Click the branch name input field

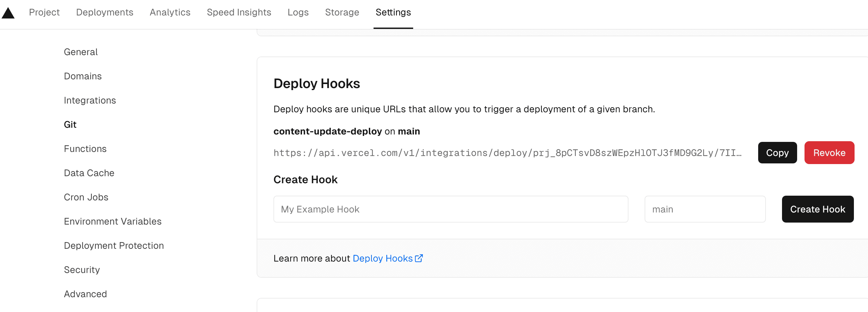click(x=704, y=209)
